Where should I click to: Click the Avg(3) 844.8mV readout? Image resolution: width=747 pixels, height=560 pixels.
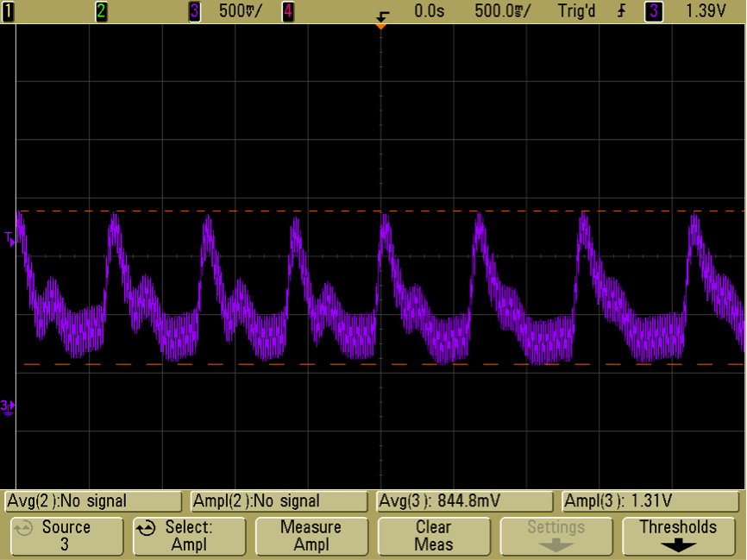point(465,501)
